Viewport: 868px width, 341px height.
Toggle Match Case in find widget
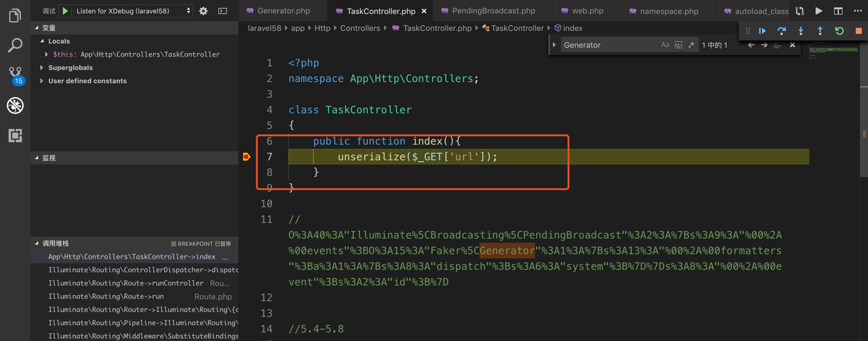[665, 45]
